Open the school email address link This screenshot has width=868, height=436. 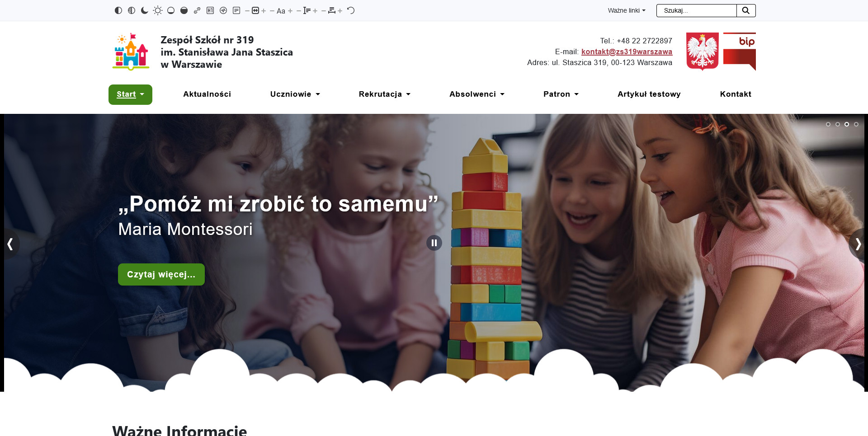[x=627, y=52]
